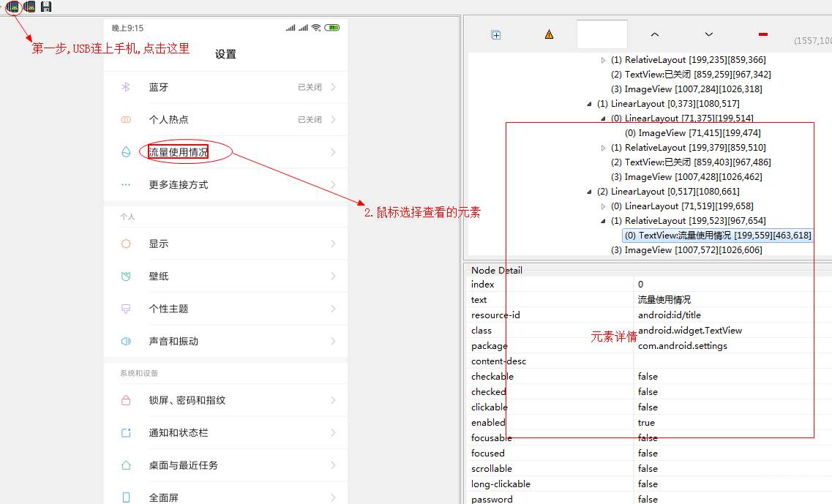Click class value android.widget.TextView
This screenshot has height=504, width=832.
[x=690, y=331]
